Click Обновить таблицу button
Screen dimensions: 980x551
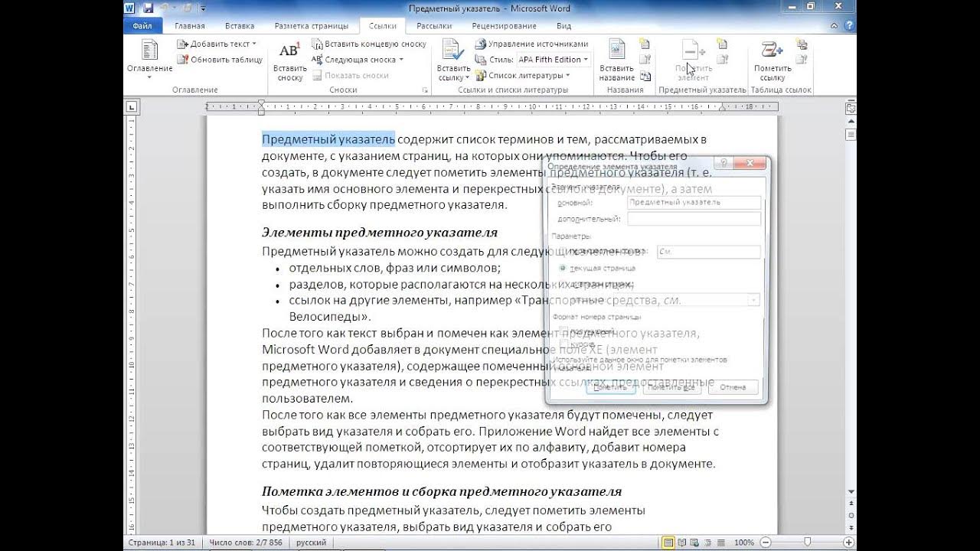220,60
